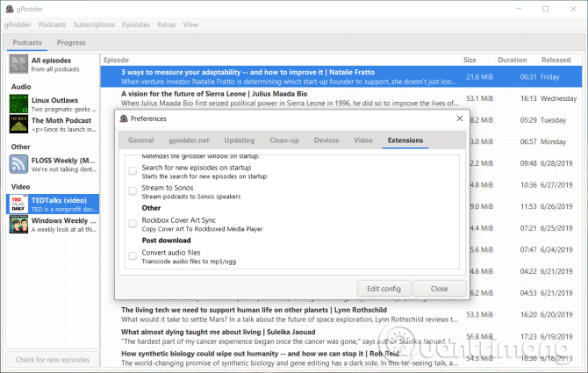Open the Extras menu
Screen dimensions: 588x373
pos(167,25)
